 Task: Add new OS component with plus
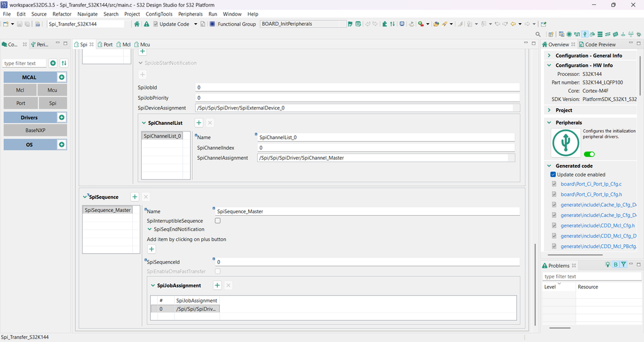62,144
